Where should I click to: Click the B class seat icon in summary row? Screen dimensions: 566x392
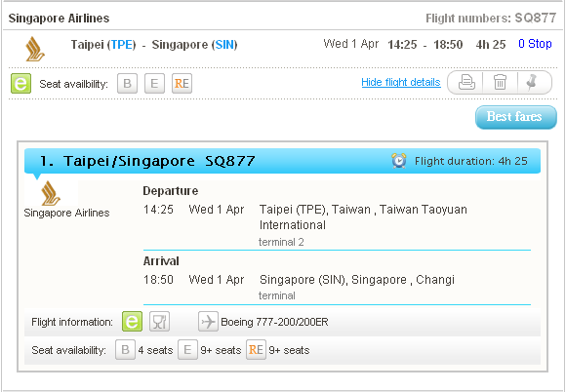pyautogui.click(x=127, y=83)
